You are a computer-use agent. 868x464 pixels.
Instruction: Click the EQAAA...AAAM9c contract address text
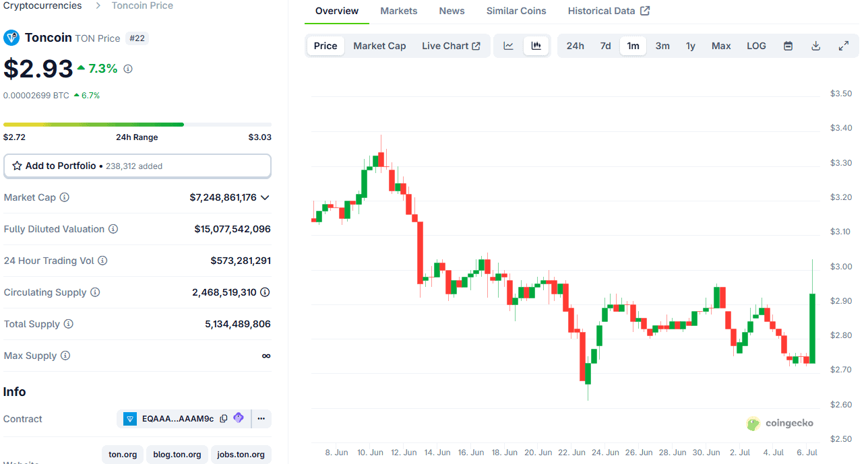(178, 419)
